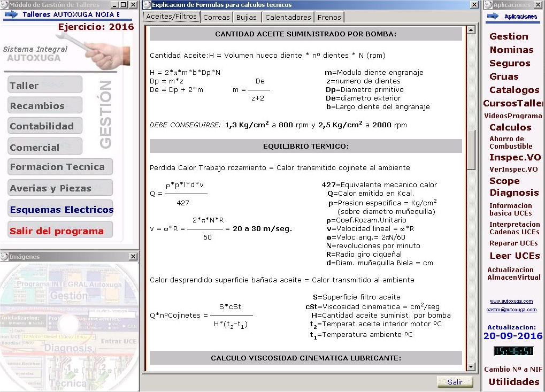
Task: Click Actualizacion AlmacenVirtual
Action: tap(514, 273)
